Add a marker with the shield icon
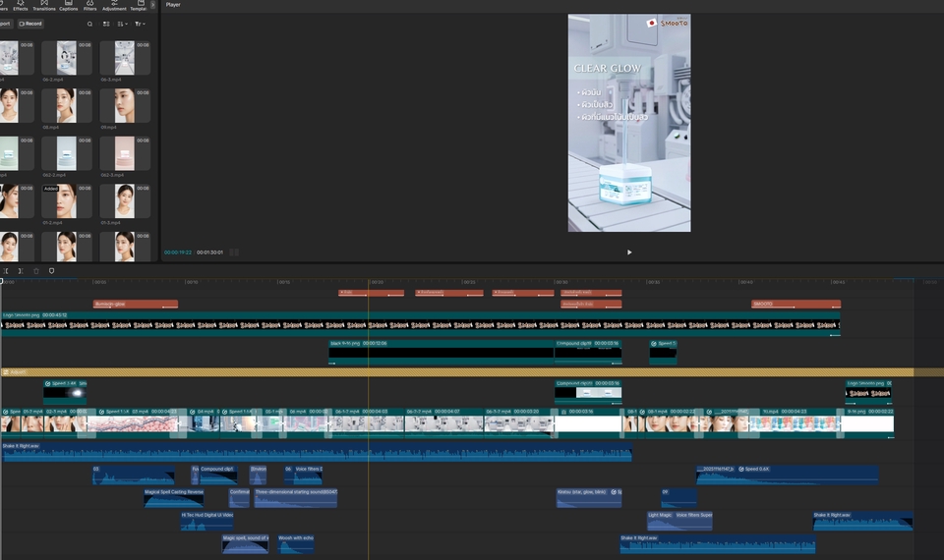This screenshot has width=944, height=560. (52, 271)
